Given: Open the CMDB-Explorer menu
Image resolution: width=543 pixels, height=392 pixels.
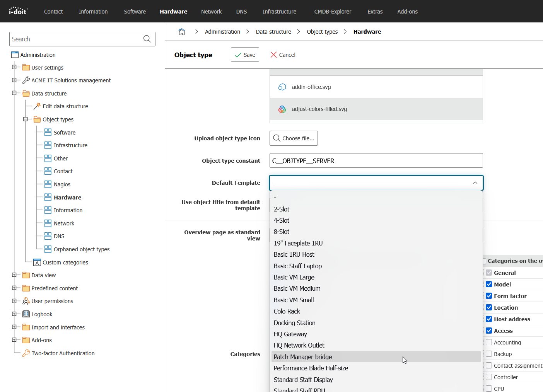Looking at the screenshot, I should [333, 12].
